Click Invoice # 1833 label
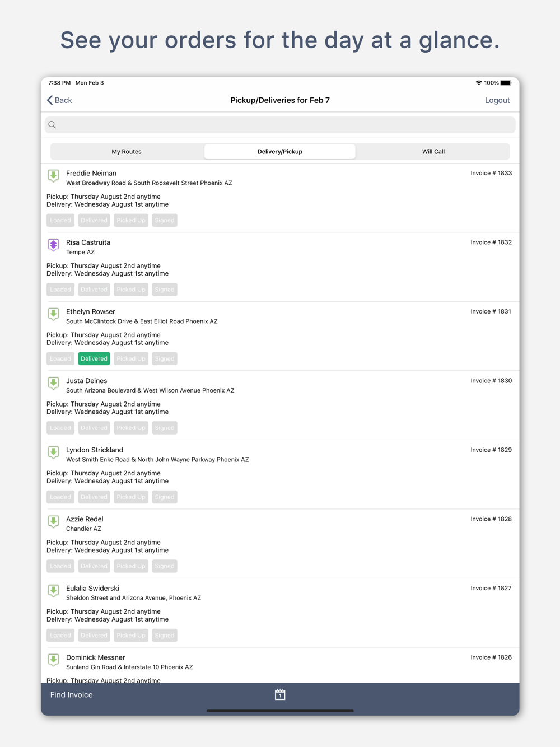560x747 pixels. click(491, 174)
